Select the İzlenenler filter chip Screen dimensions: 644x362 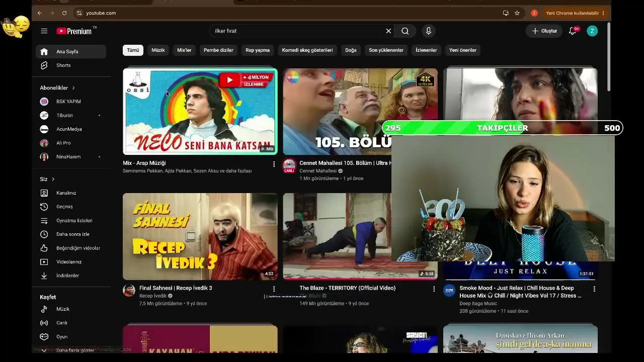(426, 50)
